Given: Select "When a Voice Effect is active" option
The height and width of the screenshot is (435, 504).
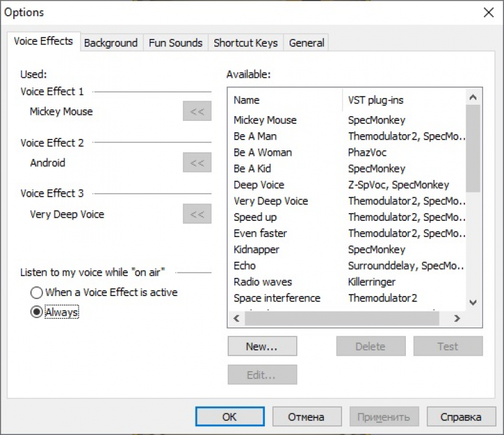Looking at the screenshot, I should click(x=36, y=293).
